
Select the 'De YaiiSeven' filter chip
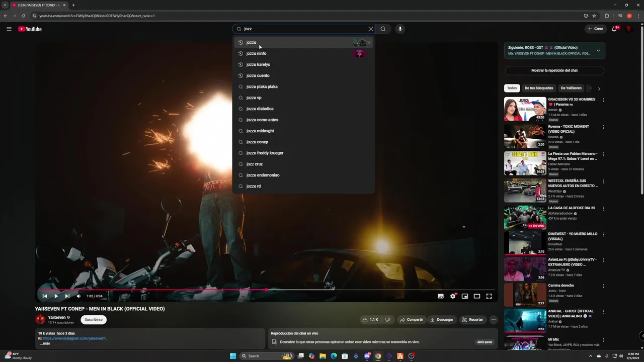pyautogui.click(x=571, y=88)
